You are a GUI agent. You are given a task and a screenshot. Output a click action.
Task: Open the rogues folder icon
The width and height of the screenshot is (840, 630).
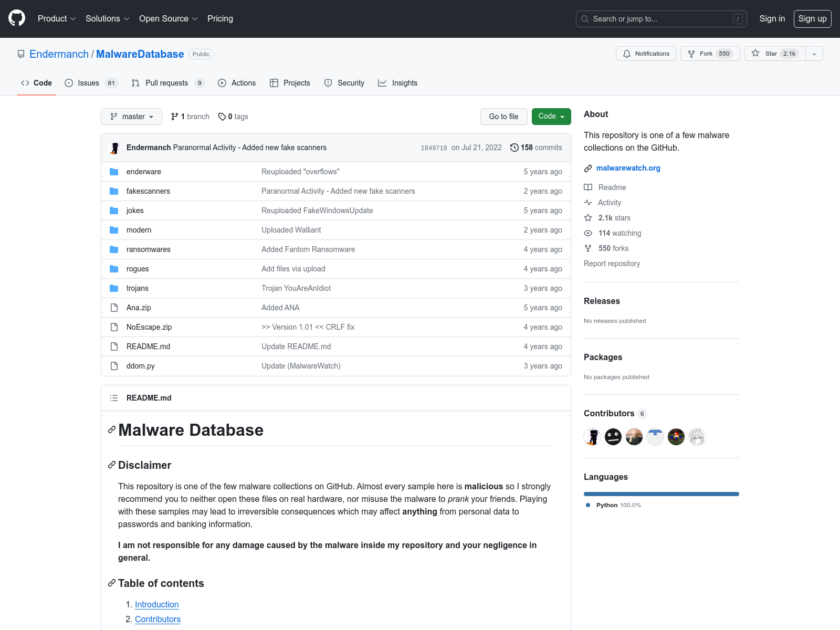click(x=114, y=269)
